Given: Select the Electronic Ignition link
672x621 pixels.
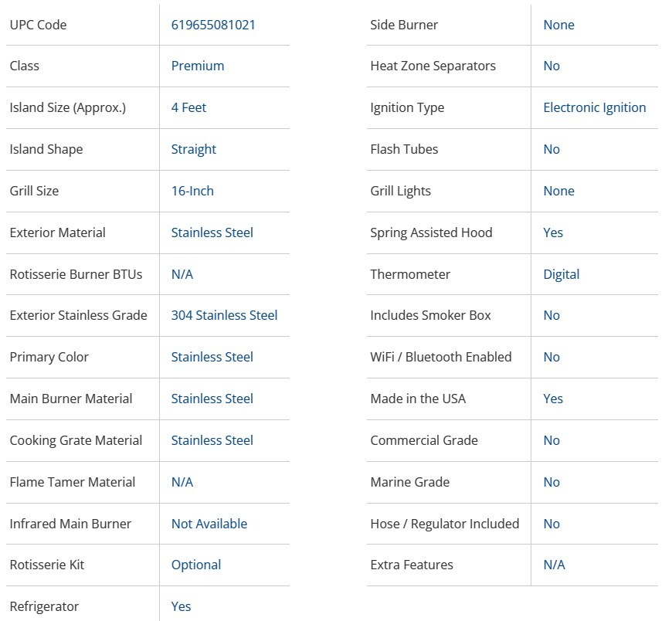Looking at the screenshot, I should [594, 107].
